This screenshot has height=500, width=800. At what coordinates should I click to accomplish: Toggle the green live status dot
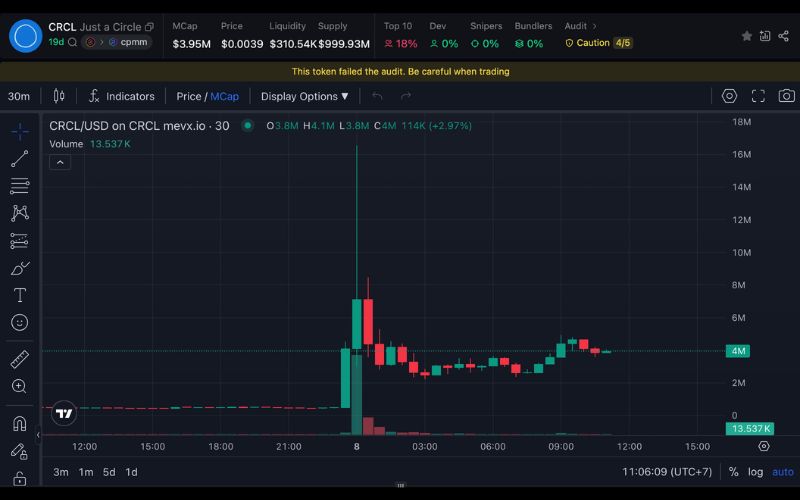click(247, 126)
